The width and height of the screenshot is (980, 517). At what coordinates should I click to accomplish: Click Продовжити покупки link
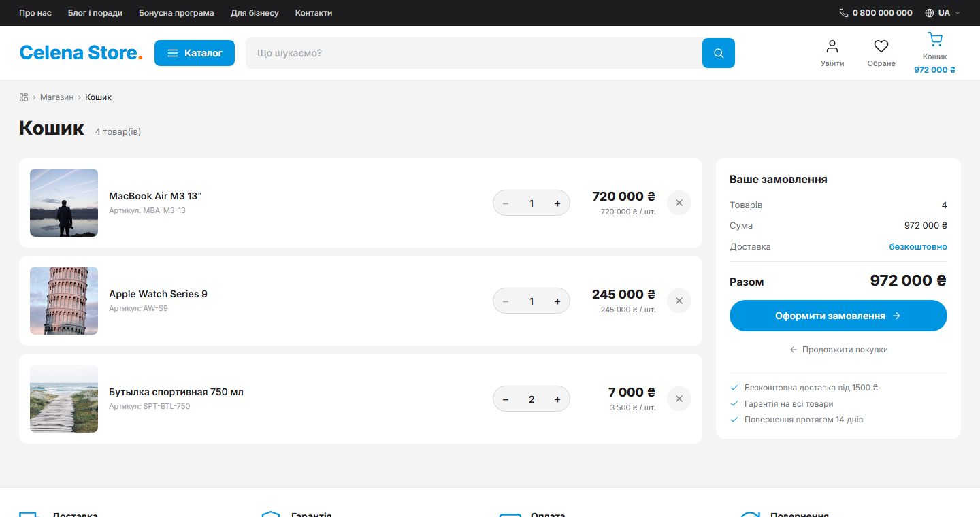click(x=838, y=350)
